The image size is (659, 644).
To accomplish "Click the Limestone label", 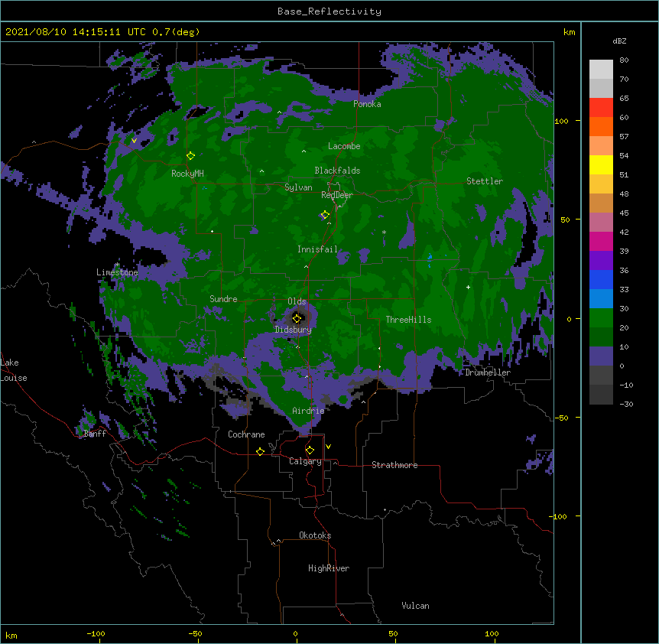I will 117,272.
